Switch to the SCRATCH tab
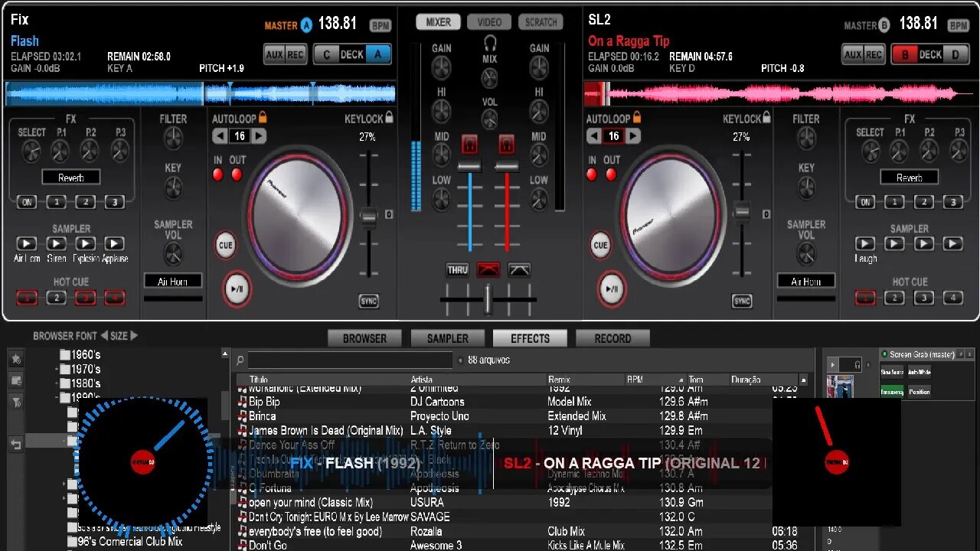The width and height of the screenshot is (980, 551). [x=541, y=22]
